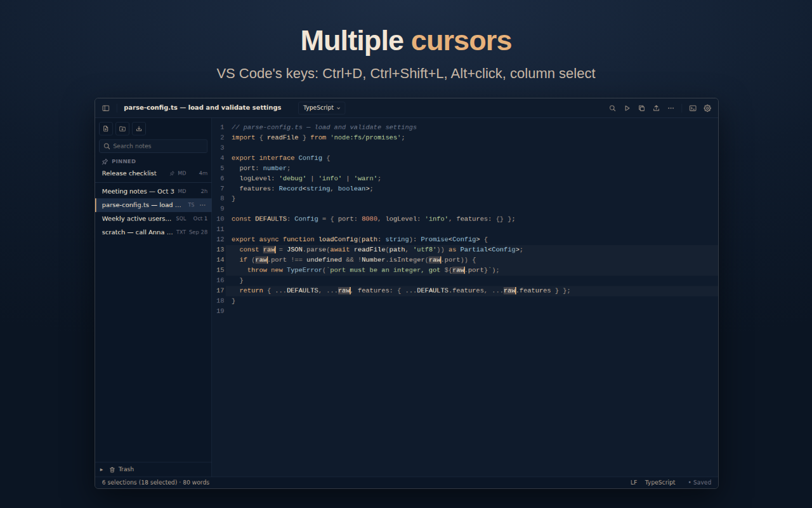Click the import download icon in sidebar

[x=139, y=129]
